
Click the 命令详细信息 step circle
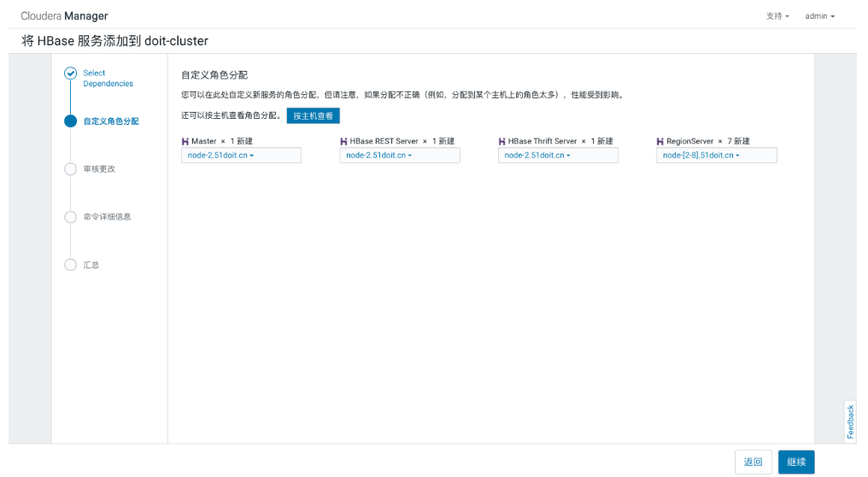[x=70, y=216]
